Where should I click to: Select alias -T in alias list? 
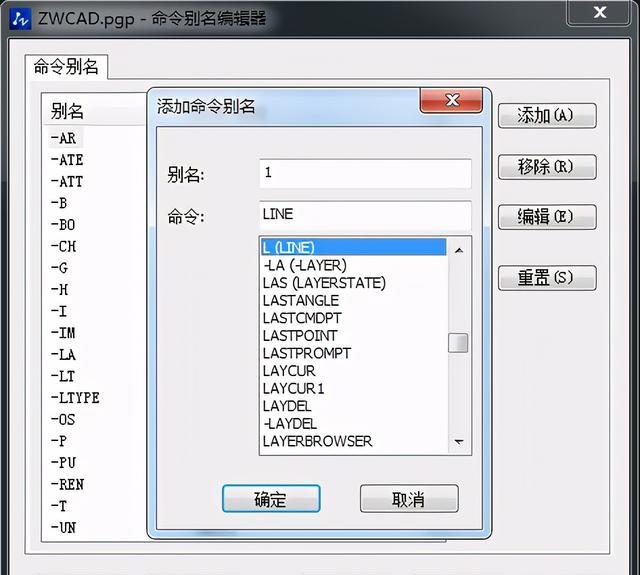click(x=59, y=506)
